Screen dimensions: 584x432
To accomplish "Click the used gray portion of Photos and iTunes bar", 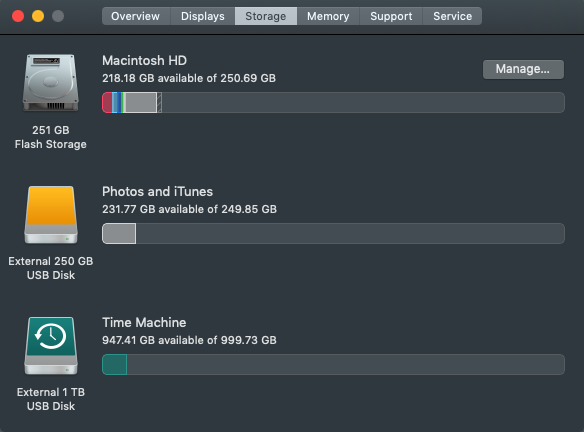I will click(119, 234).
